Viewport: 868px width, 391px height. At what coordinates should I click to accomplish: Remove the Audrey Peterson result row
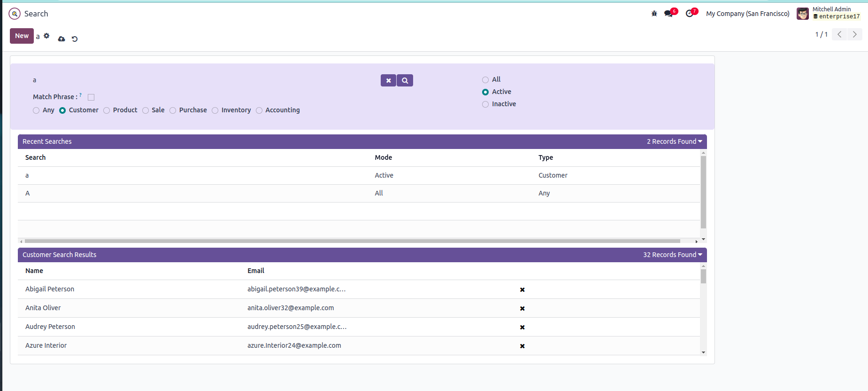tap(522, 327)
